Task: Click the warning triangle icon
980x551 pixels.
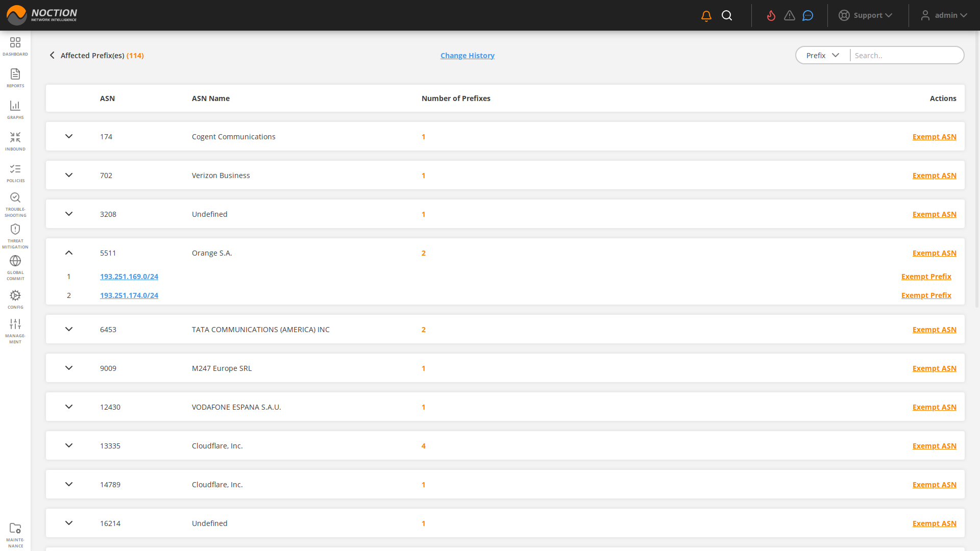Action: pyautogui.click(x=790, y=16)
